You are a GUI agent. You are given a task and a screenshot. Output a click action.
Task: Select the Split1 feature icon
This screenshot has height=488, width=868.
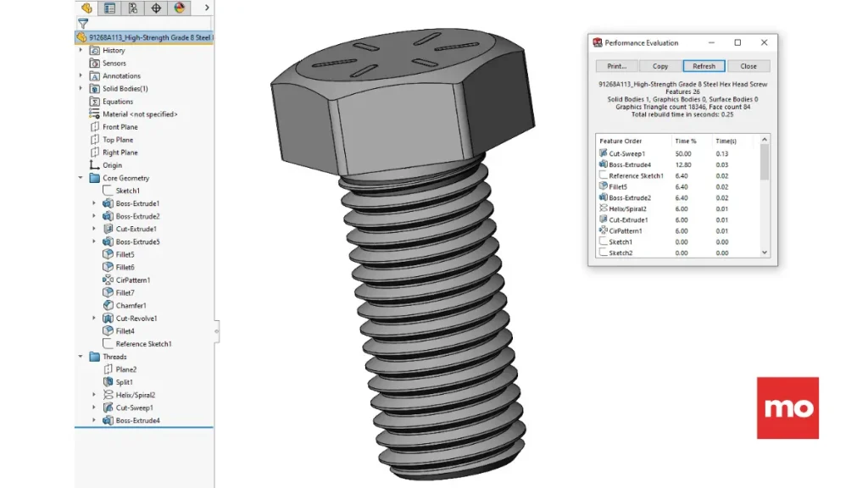(108, 382)
